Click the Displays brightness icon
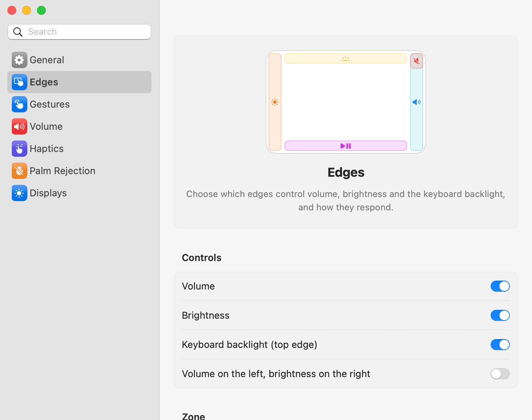The image size is (532, 420). click(19, 193)
